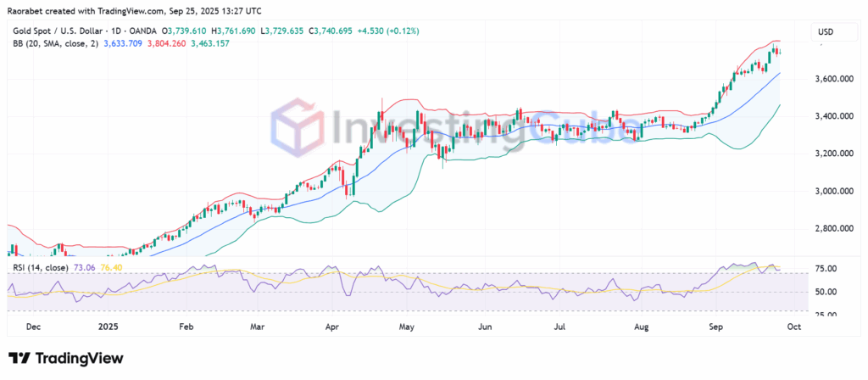Select the RSI (14, close) indicator legend

[x=38, y=268]
